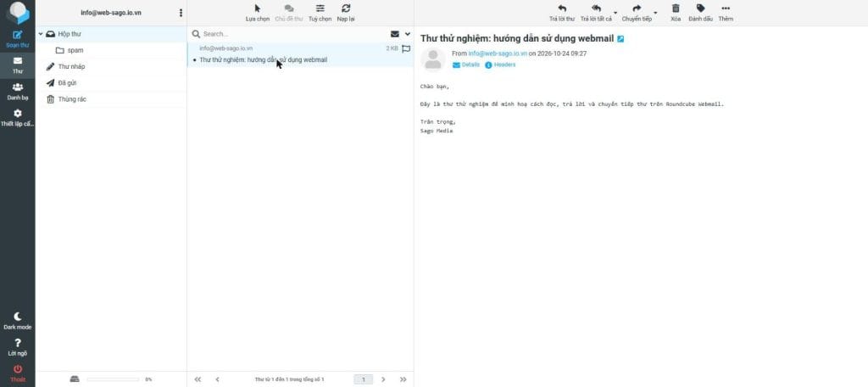Go to last page of messages

403,379
